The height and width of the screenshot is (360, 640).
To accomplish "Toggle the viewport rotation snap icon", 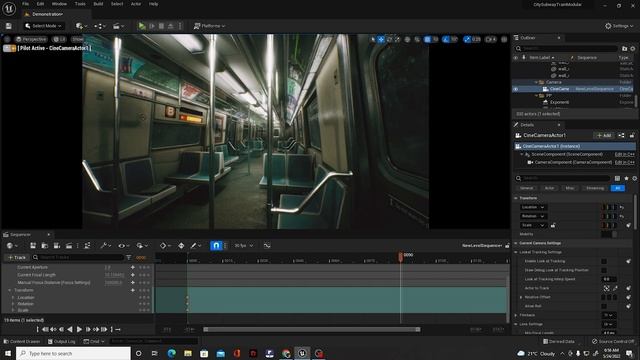I will (446, 40).
